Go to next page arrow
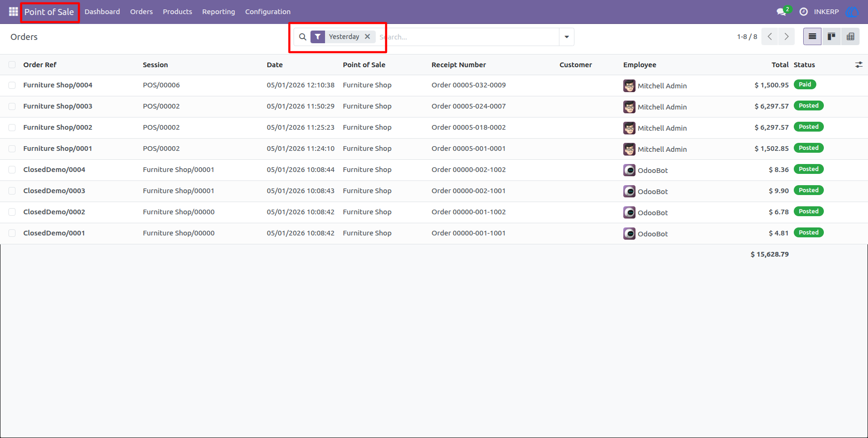 (786, 37)
